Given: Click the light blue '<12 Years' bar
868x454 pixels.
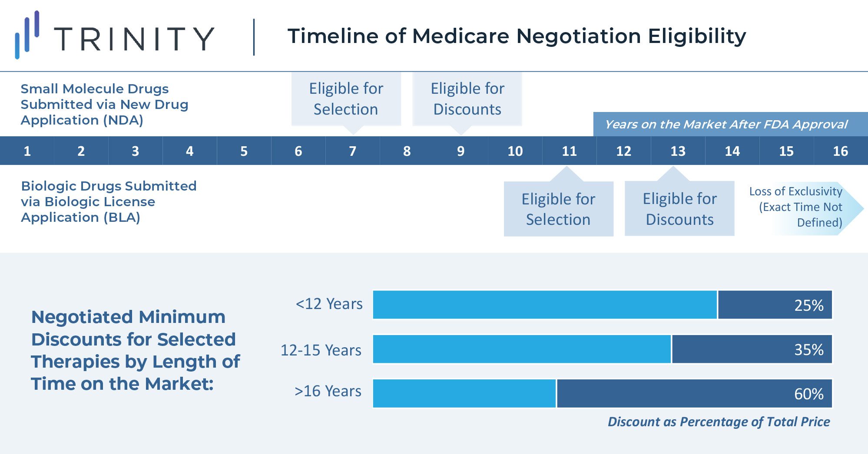Looking at the screenshot, I should click(545, 305).
